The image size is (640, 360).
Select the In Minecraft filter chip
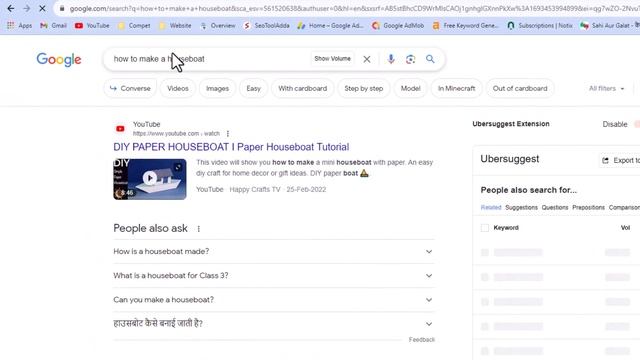click(x=457, y=89)
